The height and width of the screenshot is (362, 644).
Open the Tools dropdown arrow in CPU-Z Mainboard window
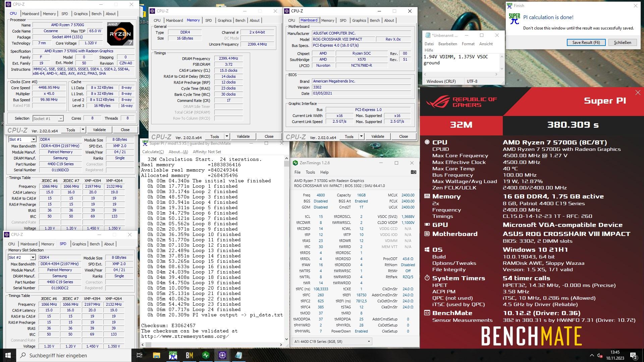[x=361, y=136]
